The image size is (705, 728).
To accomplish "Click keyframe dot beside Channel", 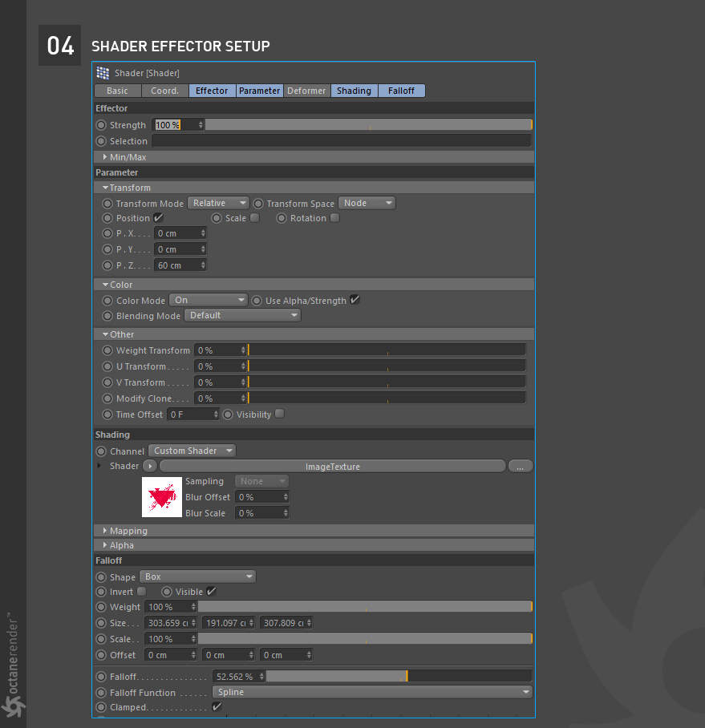I will [x=101, y=451].
